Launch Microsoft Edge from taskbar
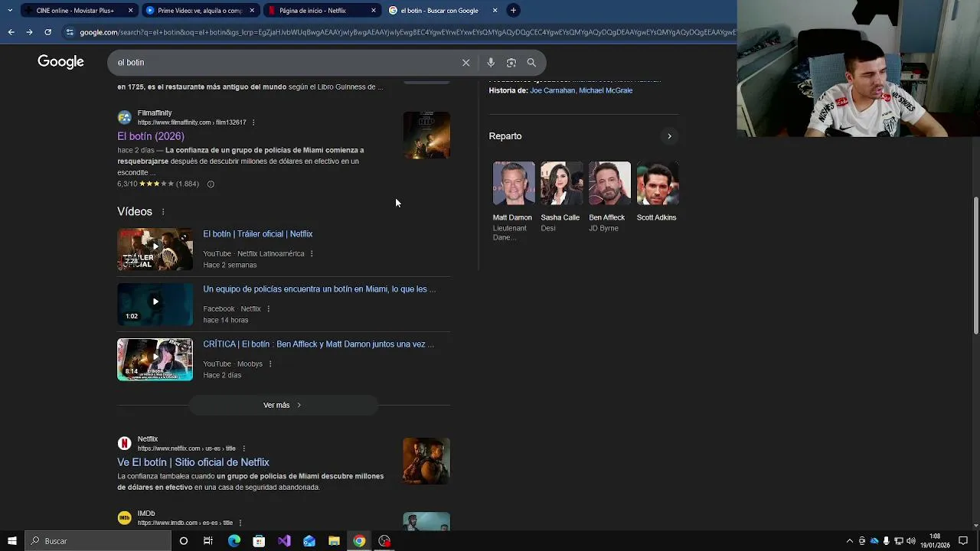Image resolution: width=980 pixels, height=551 pixels. click(x=234, y=541)
